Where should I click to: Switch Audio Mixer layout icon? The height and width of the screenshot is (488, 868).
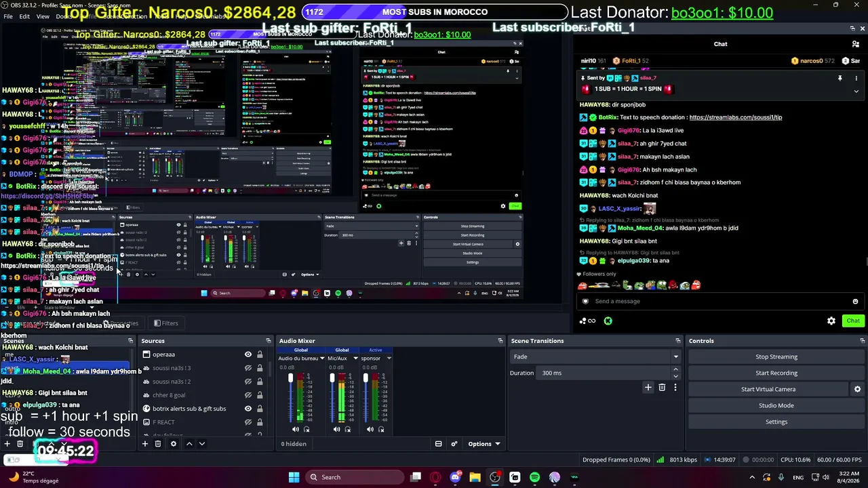pyautogui.click(x=438, y=444)
